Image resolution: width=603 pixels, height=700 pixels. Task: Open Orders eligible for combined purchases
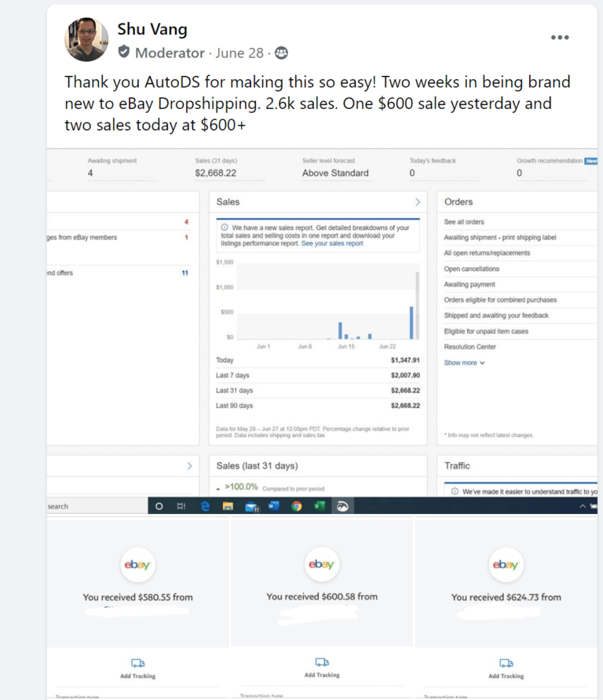pos(500,300)
